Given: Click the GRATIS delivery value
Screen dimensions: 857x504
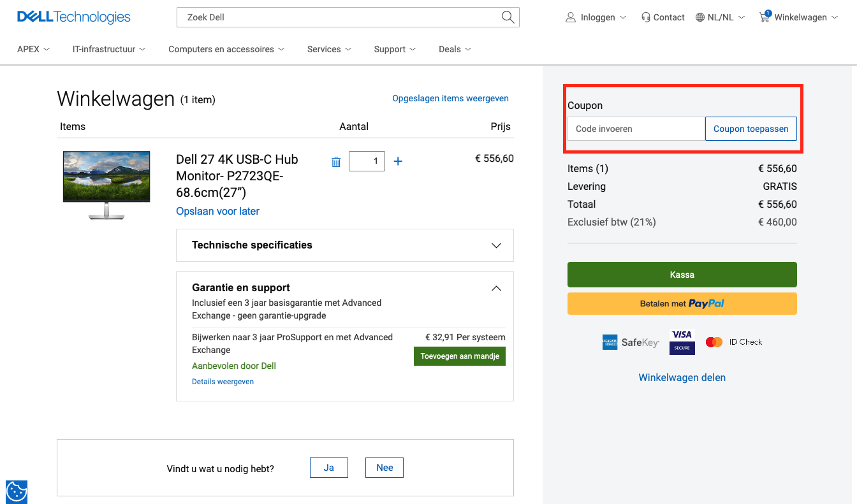Looking at the screenshot, I should tap(780, 187).
